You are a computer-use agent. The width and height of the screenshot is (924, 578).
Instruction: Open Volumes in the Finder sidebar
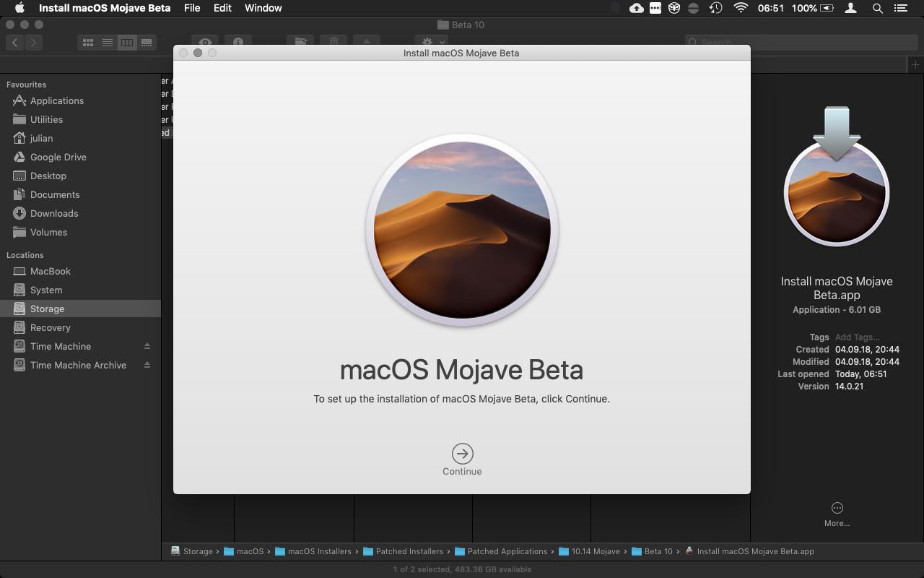pos(80,232)
